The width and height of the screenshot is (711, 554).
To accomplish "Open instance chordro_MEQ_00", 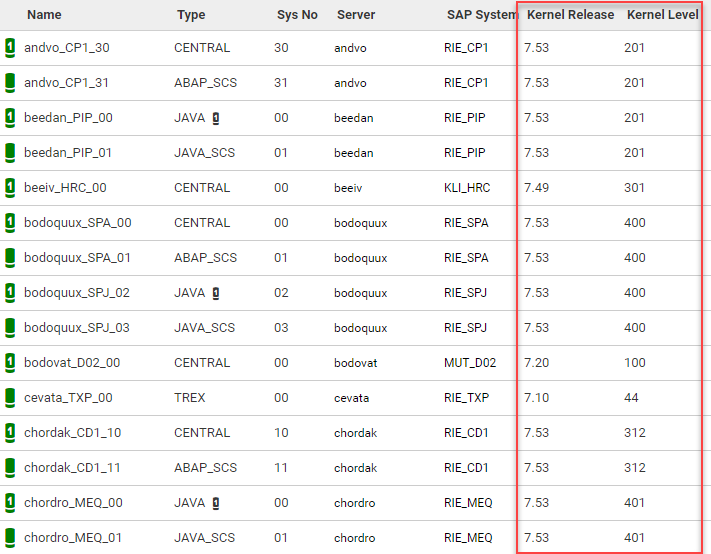I will coord(73,502).
